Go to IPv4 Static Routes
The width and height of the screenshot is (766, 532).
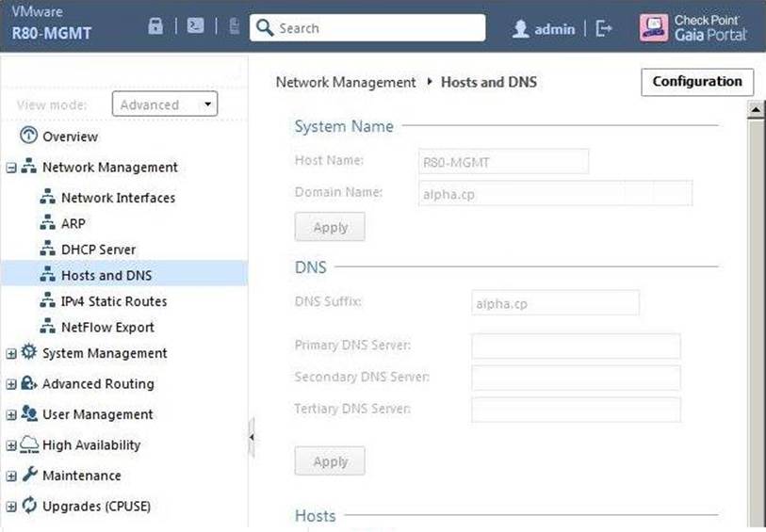coord(113,301)
